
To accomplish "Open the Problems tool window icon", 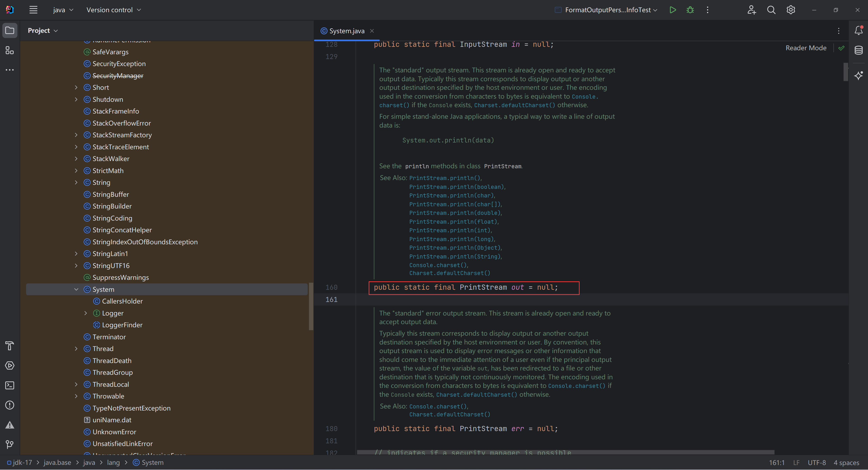I will click(x=10, y=405).
